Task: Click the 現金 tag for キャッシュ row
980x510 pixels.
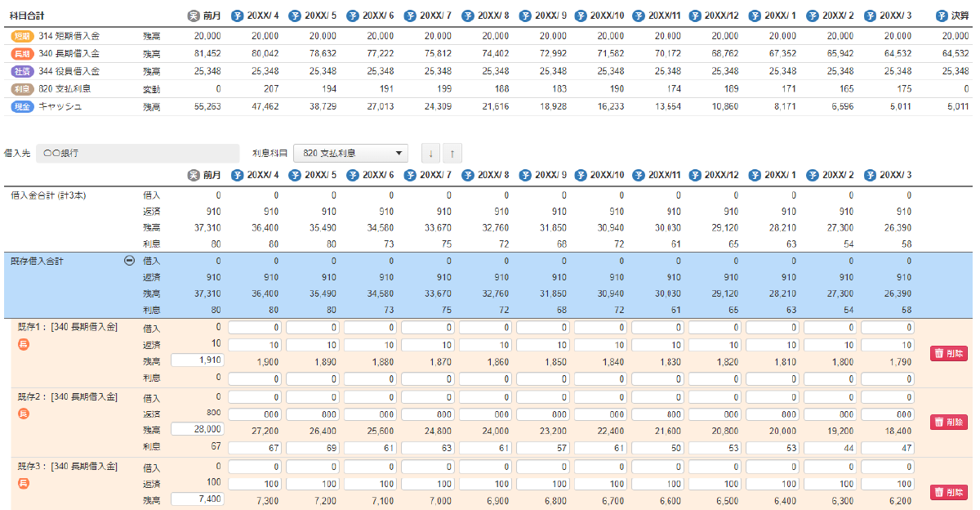Action: coord(23,106)
